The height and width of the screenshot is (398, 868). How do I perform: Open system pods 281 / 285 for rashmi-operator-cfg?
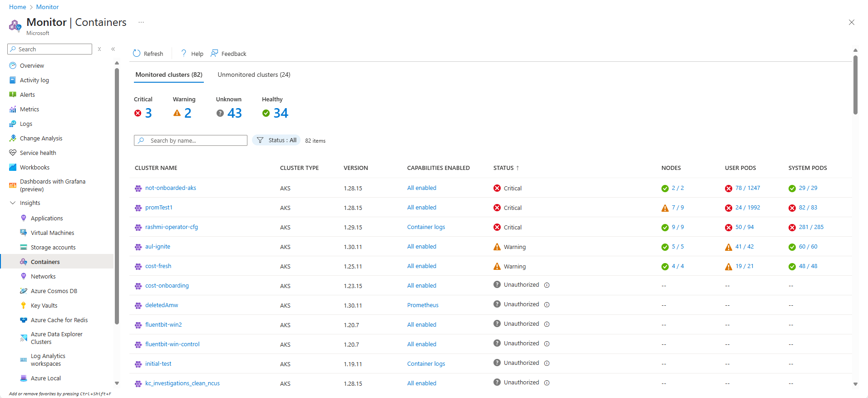coord(811,227)
